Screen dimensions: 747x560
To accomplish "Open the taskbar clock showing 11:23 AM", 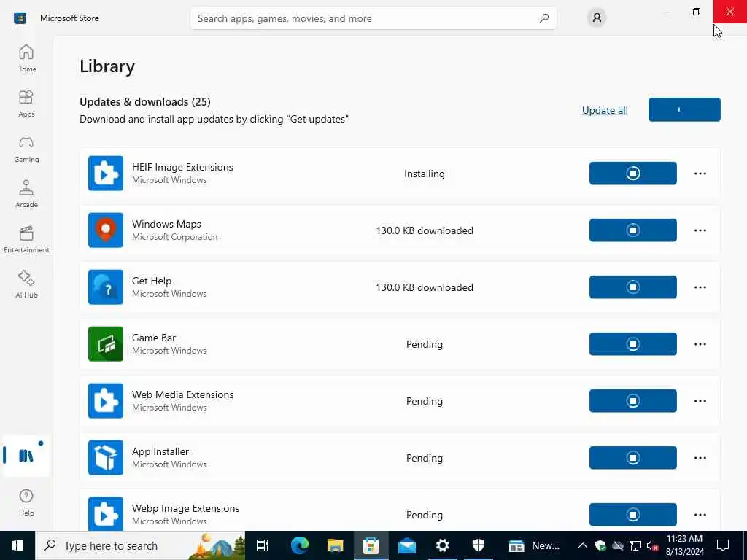I will pyautogui.click(x=684, y=545).
